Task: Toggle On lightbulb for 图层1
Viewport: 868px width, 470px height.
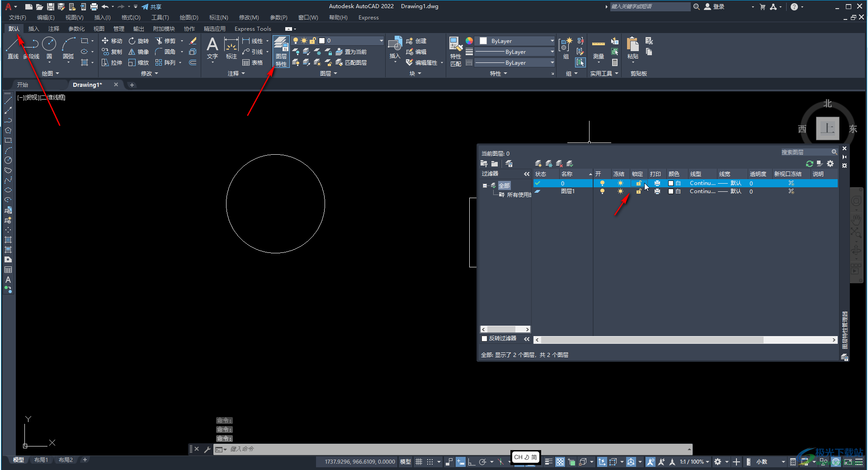Action: tap(602, 191)
